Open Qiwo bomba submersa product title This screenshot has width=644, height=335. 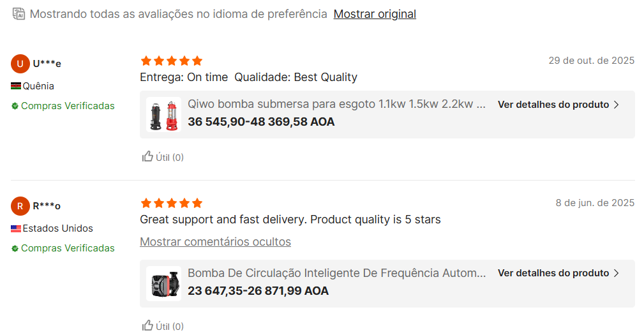pos(336,104)
